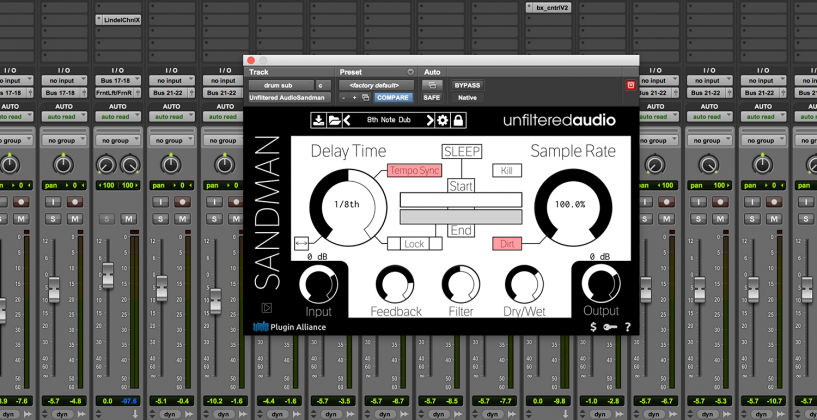This screenshot has height=420, width=817.
Task: Toggle the SAFE automation button
Action: pyautogui.click(x=432, y=97)
